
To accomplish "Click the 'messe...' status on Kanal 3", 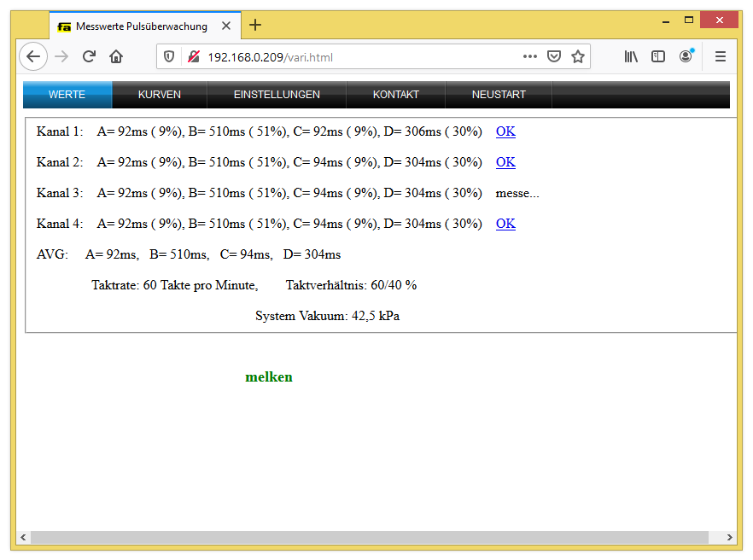I will click(x=517, y=193).
